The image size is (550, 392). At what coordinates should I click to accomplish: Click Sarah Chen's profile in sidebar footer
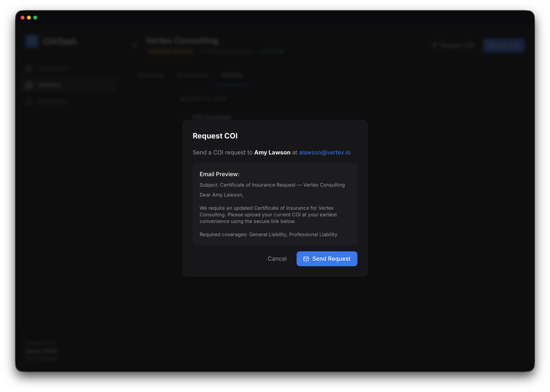click(42, 351)
